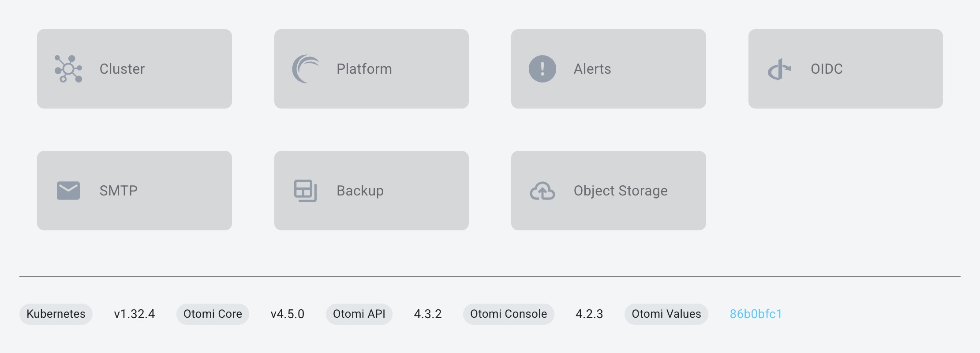Image resolution: width=980 pixels, height=353 pixels.
Task: Open the OIDC settings card
Action: (x=845, y=69)
